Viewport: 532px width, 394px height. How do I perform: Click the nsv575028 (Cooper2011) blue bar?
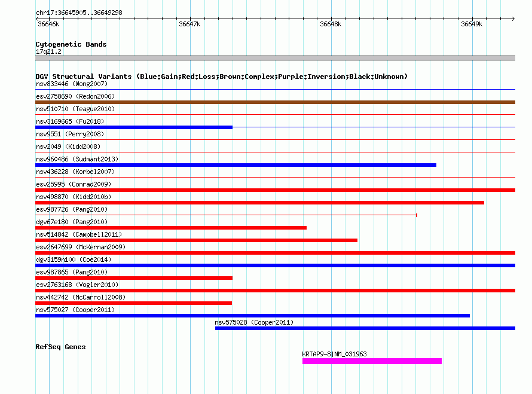point(365,328)
